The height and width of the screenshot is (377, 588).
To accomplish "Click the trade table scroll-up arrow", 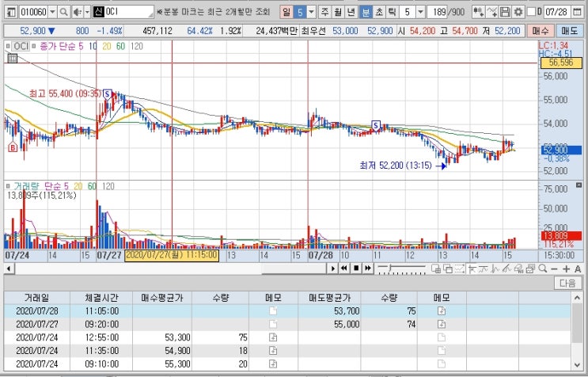I will pyautogui.click(x=577, y=298).
